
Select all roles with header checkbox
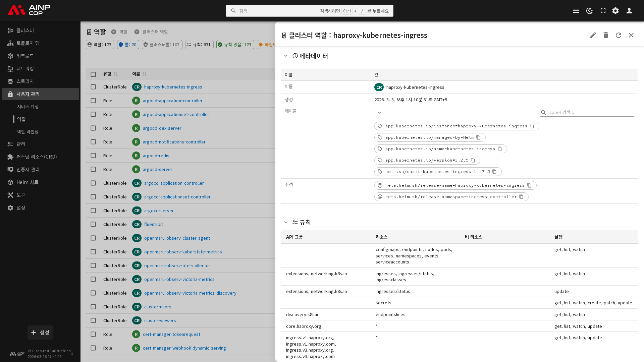coord(93,74)
